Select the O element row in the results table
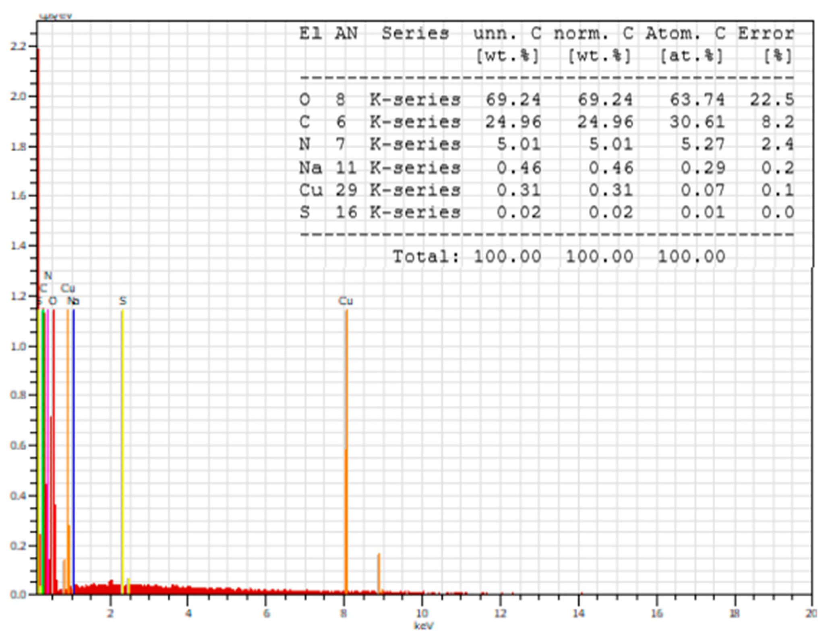The image size is (828, 644). [x=305, y=99]
